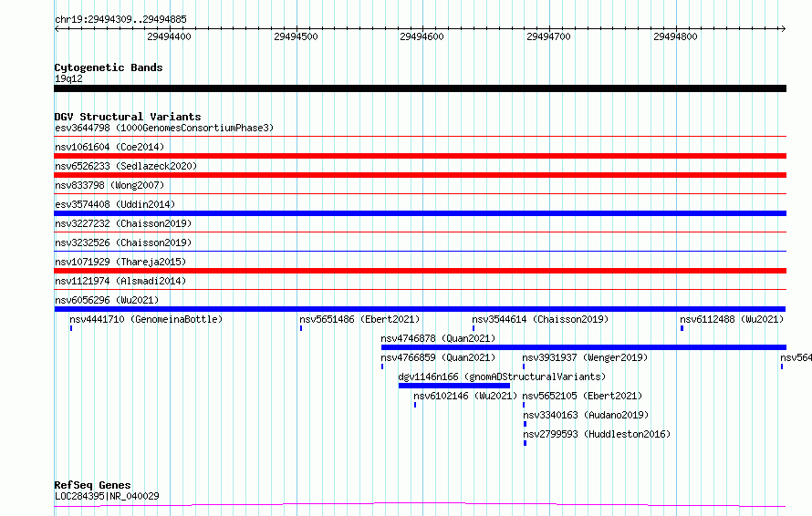Select the nsv6056296 (Wu2021) blue bar
Screen dimensions: 812x516
pos(420,309)
